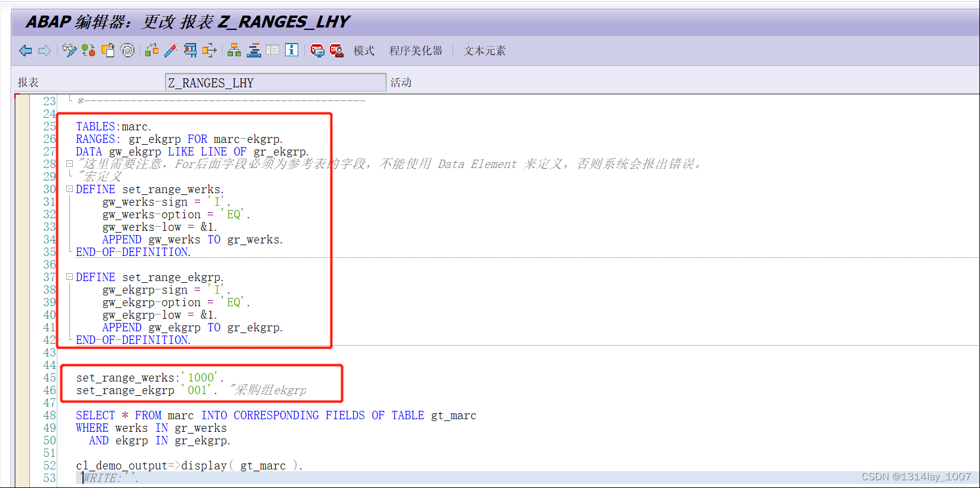Click the 报表 label
980x488 pixels.
click(28, 83)
